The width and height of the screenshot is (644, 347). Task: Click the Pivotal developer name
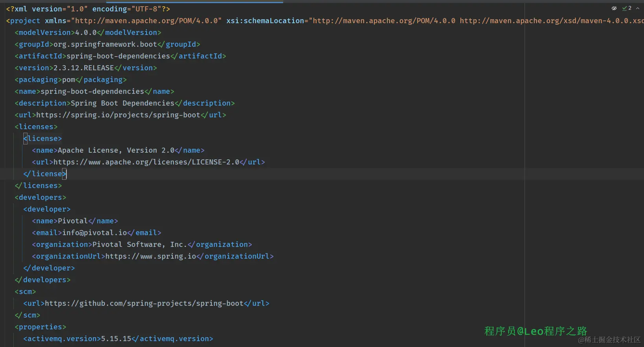tap(73, 221)
